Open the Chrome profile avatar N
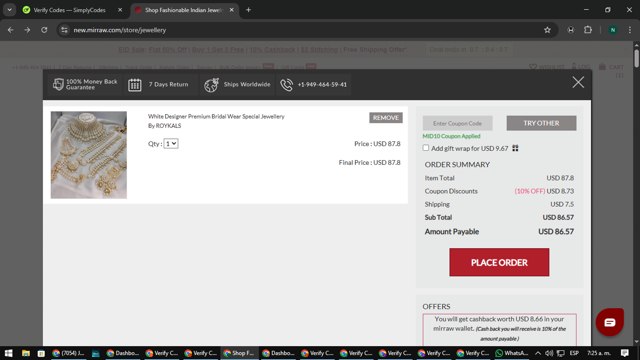Screen dimensions: 640x360 [x=613, y=30]
